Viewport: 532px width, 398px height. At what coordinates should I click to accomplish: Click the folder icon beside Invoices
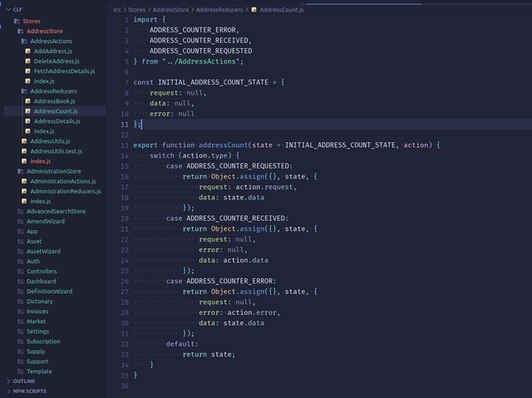coord(20,312)
